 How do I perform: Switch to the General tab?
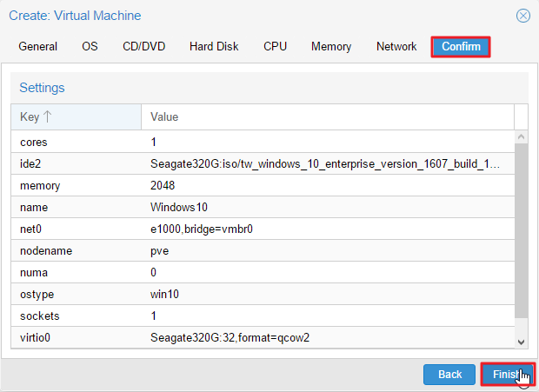coord(37,46)
